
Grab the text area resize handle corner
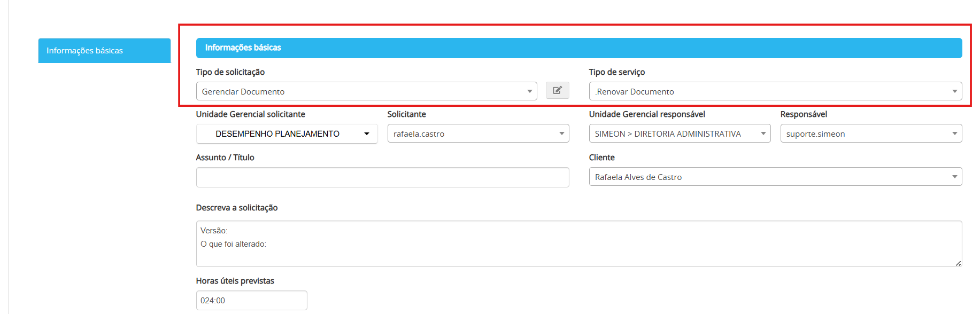(958, 263)
